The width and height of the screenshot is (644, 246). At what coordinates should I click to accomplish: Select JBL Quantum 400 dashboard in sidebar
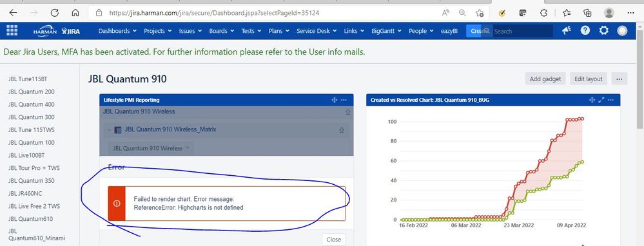[31, 104]
